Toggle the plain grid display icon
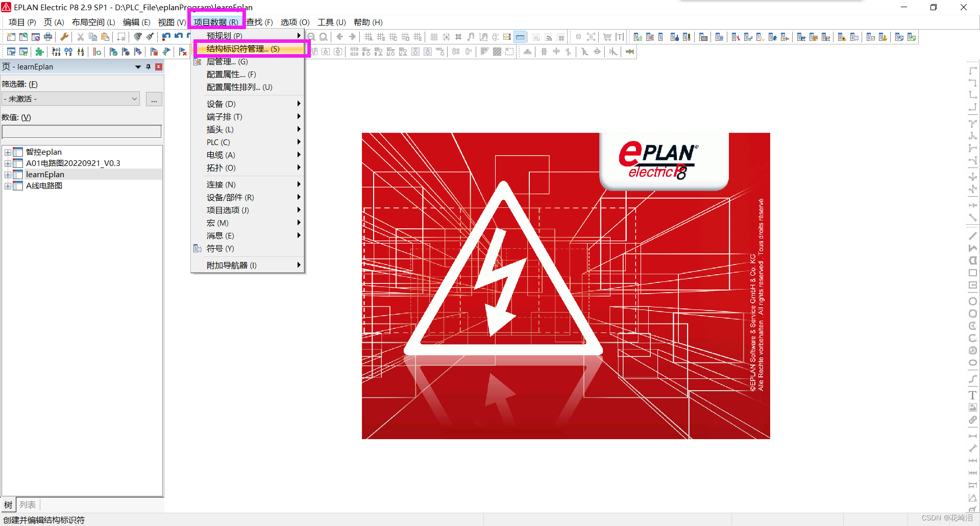 (434, 37)
